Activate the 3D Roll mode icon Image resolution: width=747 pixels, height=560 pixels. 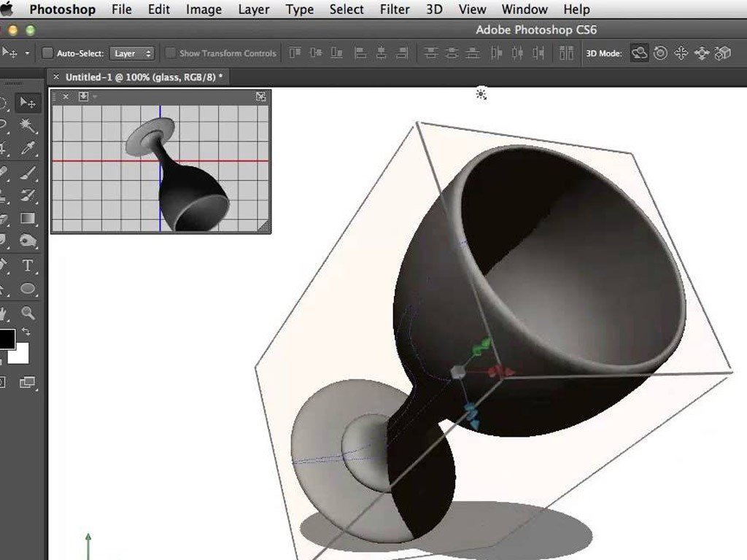660,52
